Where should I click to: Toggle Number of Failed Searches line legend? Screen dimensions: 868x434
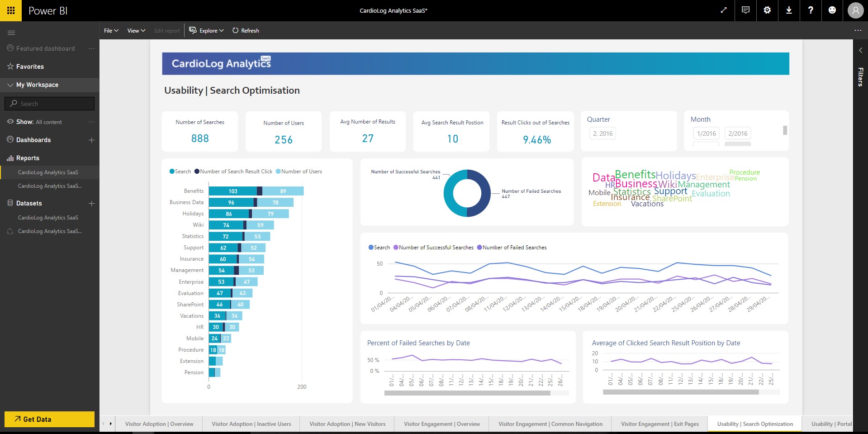click(512, 248)
